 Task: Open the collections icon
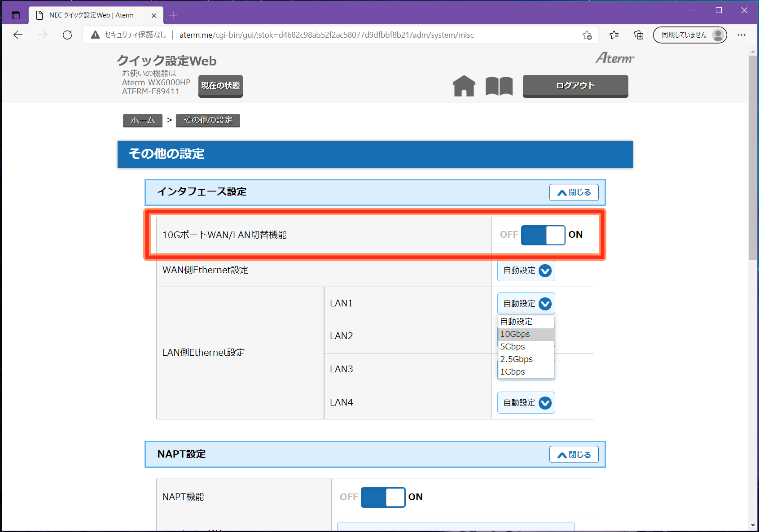[638, 35]
